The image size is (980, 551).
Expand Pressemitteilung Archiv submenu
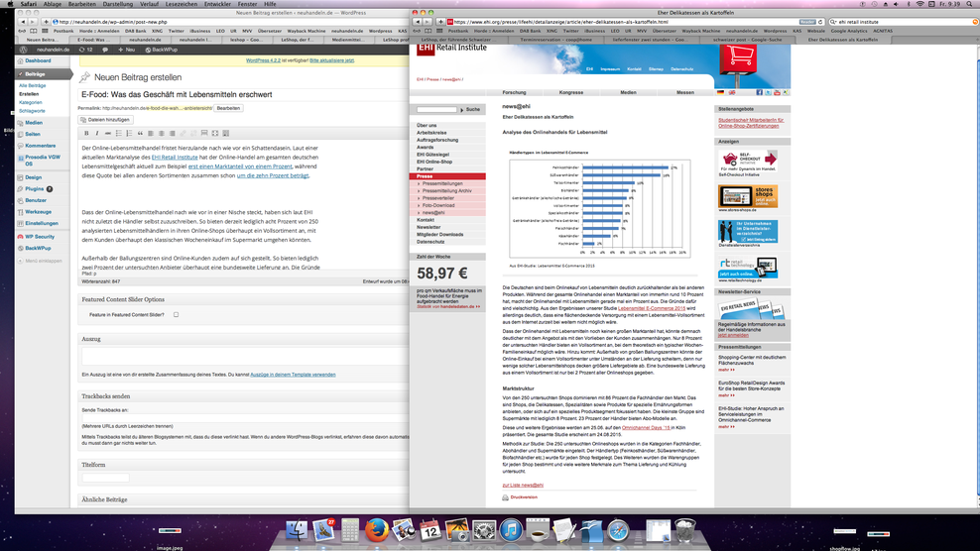[446, 190]
